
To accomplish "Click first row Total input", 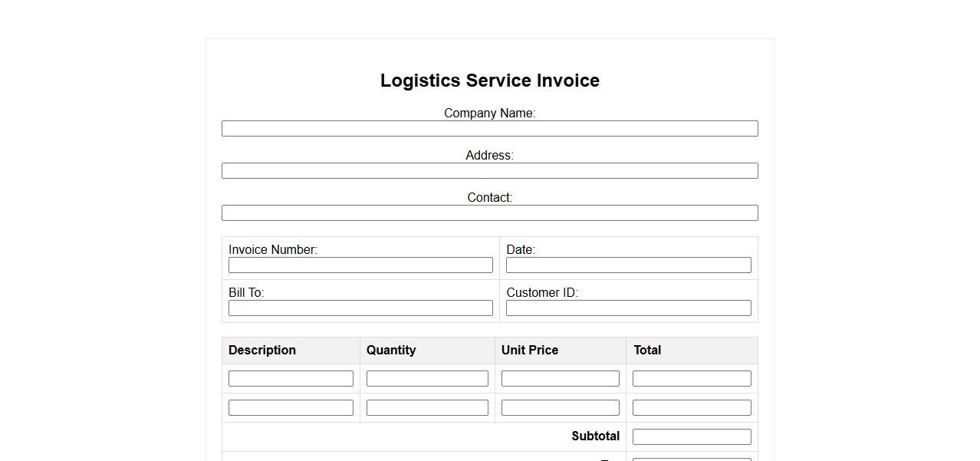I will pos(691,379).
